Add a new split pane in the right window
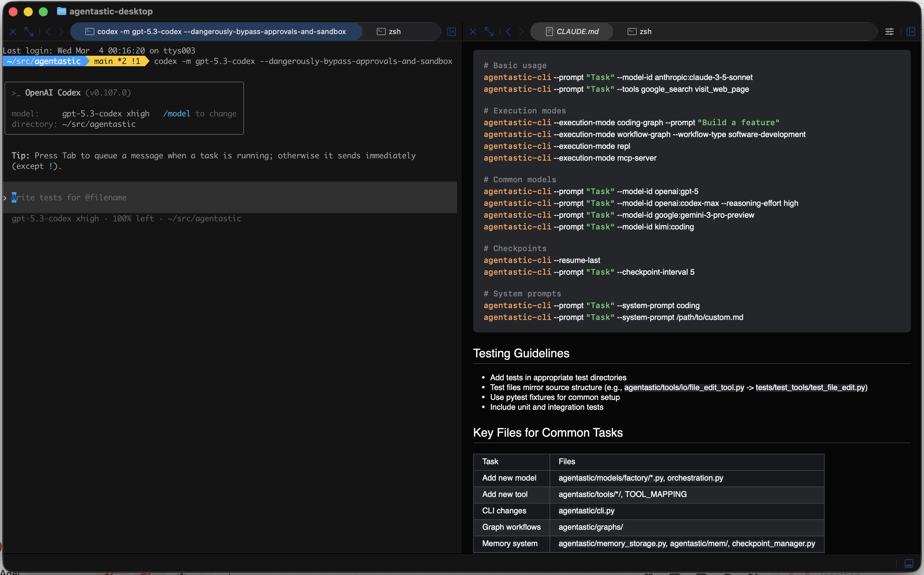The width and height of the screenshot is (924, 575). [x=911, y=31]
